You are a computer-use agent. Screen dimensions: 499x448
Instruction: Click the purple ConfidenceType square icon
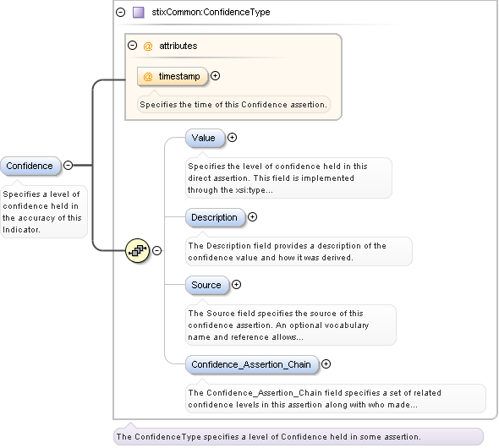(x=139, y=13)
